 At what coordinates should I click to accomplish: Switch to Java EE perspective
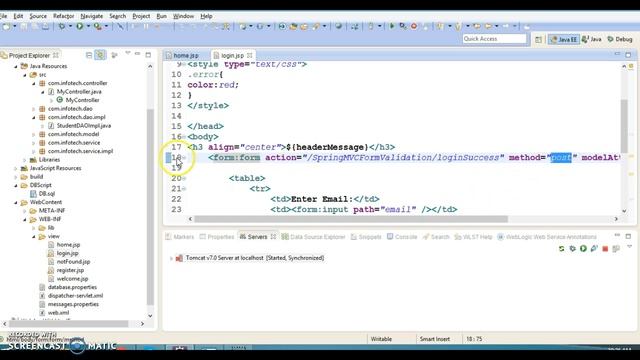(563, 40)
